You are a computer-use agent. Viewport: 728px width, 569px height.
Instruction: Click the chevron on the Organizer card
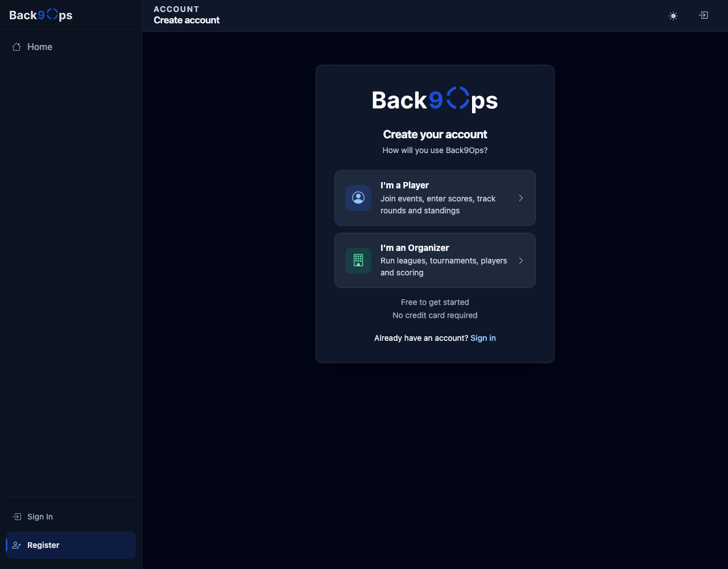(521, 261)
